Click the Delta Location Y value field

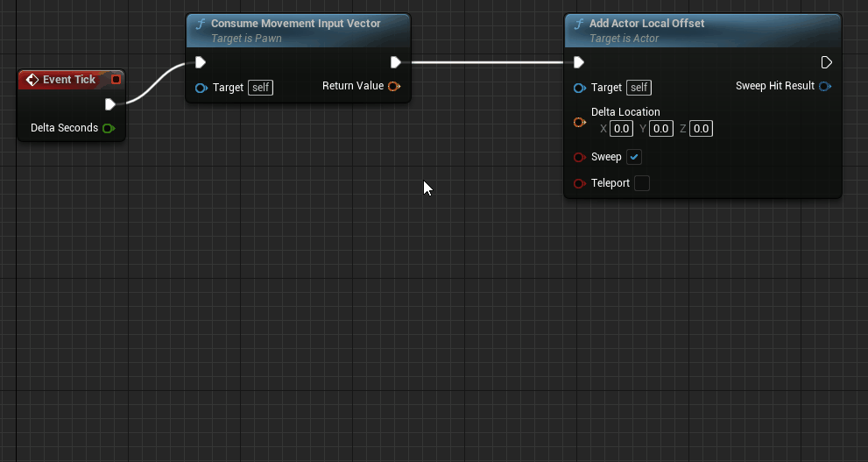(x=660, y=129)
